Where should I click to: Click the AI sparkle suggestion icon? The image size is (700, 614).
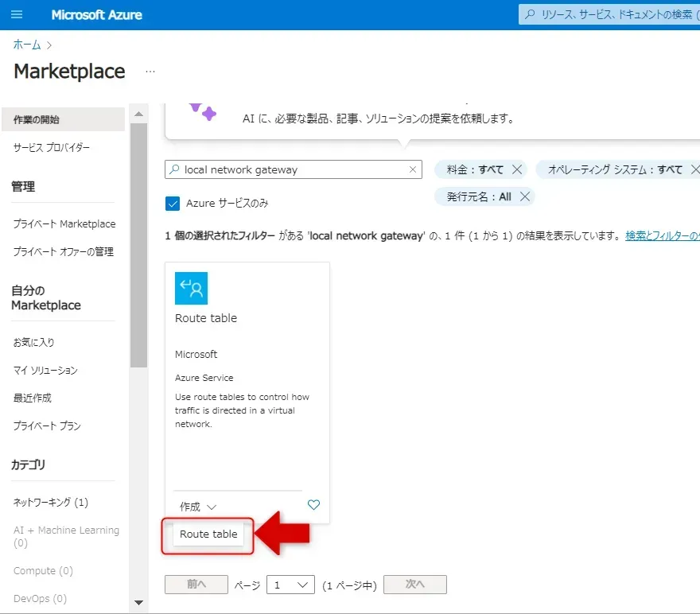[202, 111]
